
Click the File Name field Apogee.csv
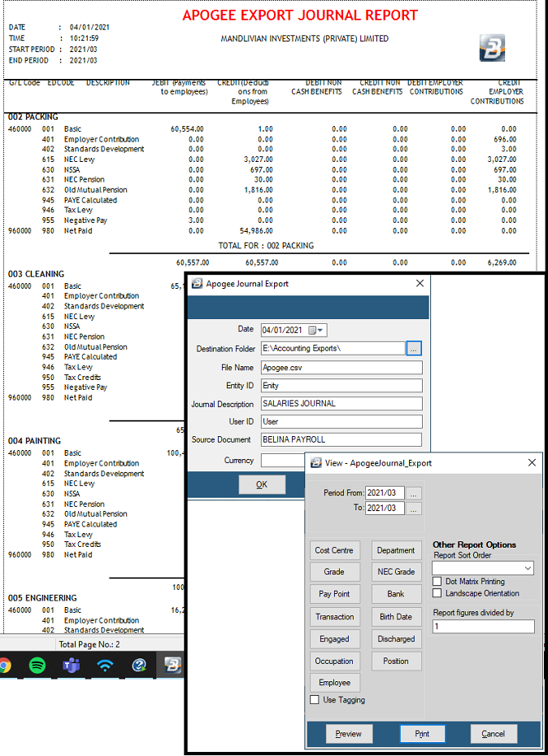point(341,367)
